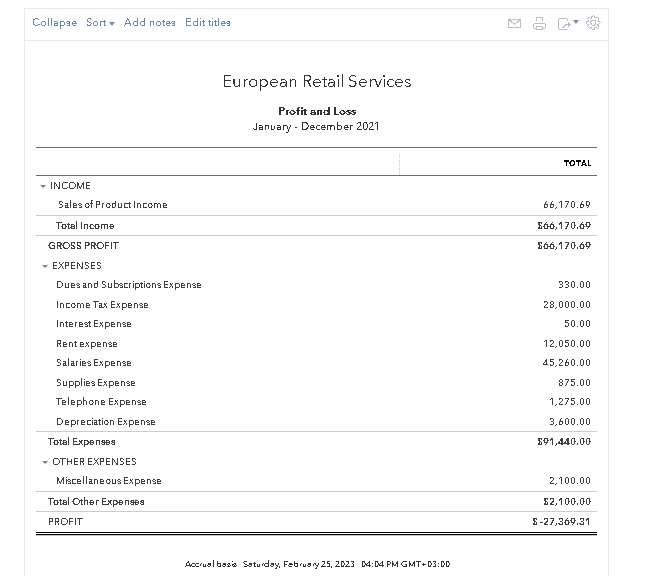This screenshot has width=663, height=576.
Task: Click the Income Tax Expense row label
Action: coord(102,305)
